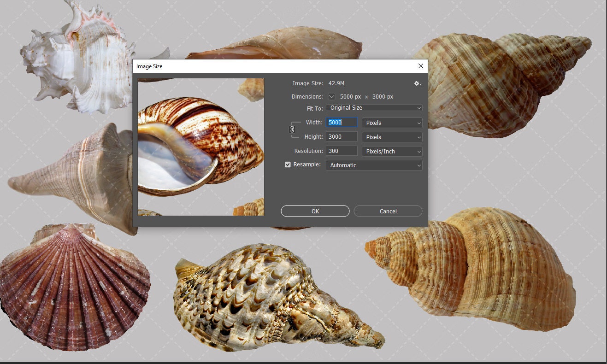This screenshot has height=364, width=607.
Task: Open the Fit To dropdown
Action: pos(373,107)
